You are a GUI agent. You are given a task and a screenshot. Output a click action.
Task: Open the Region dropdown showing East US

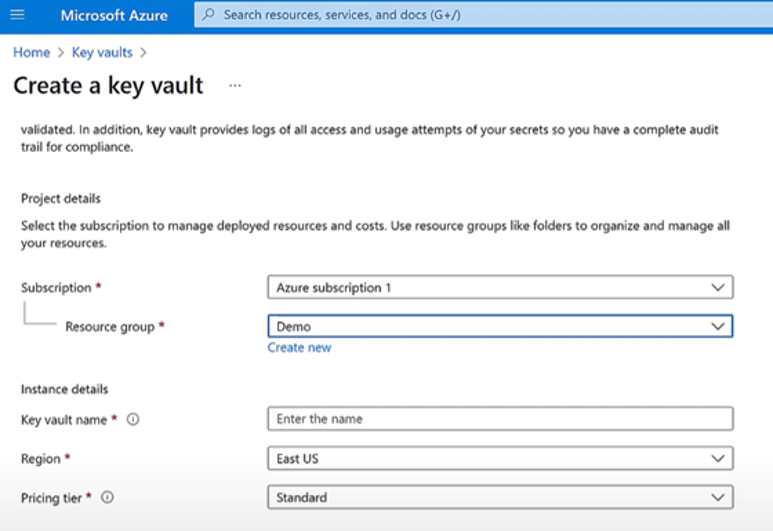(500, 459)
